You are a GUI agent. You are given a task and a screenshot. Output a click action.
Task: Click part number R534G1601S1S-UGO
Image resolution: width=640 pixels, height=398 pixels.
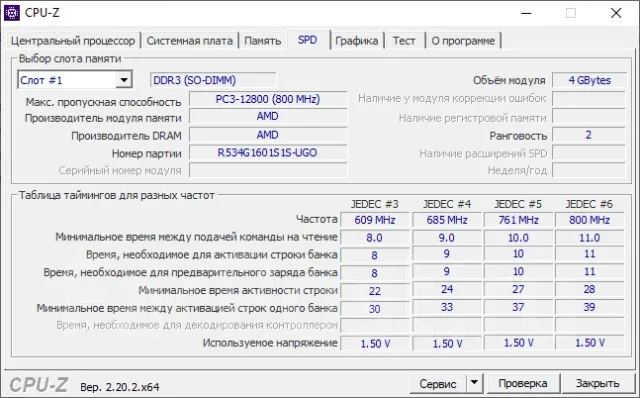(268, 153)
